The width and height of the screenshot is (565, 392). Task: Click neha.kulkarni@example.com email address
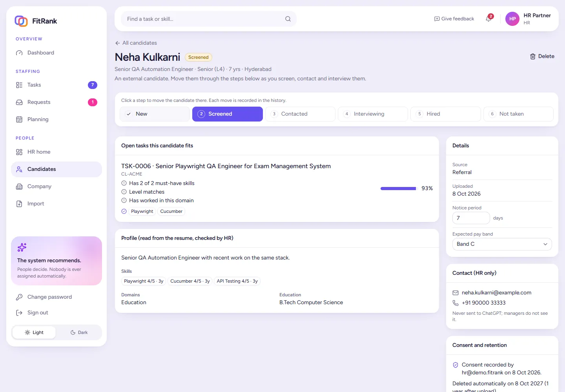496,293
